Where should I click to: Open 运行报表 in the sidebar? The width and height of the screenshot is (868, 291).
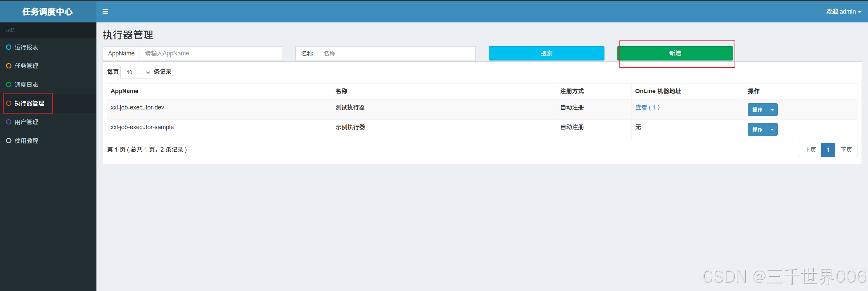(48, 47)
